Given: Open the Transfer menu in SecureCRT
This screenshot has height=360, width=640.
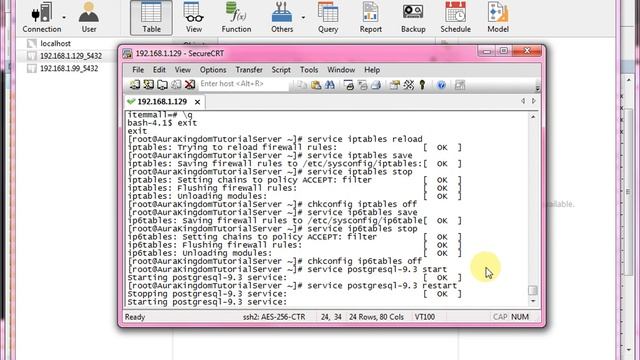Looking at the screenshot, I should click(249, 70).
